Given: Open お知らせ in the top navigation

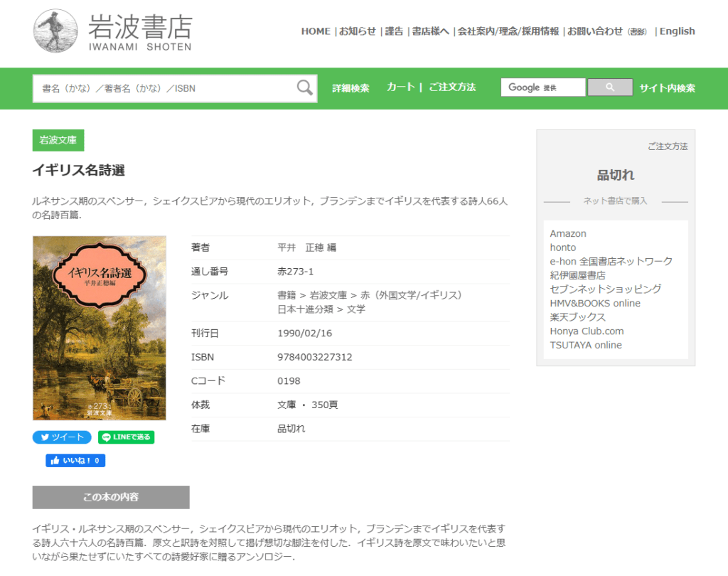Looking at the screenshot, I should coord(357,31).
